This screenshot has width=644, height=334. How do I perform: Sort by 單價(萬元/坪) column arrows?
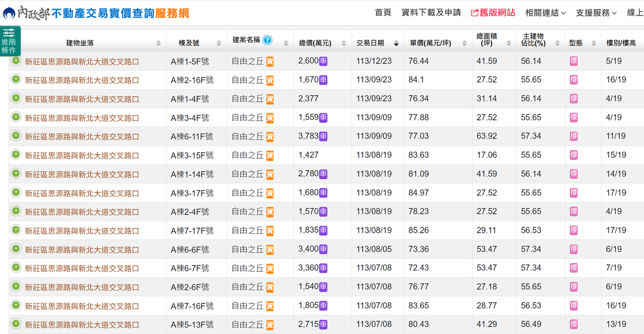point(464,43)
